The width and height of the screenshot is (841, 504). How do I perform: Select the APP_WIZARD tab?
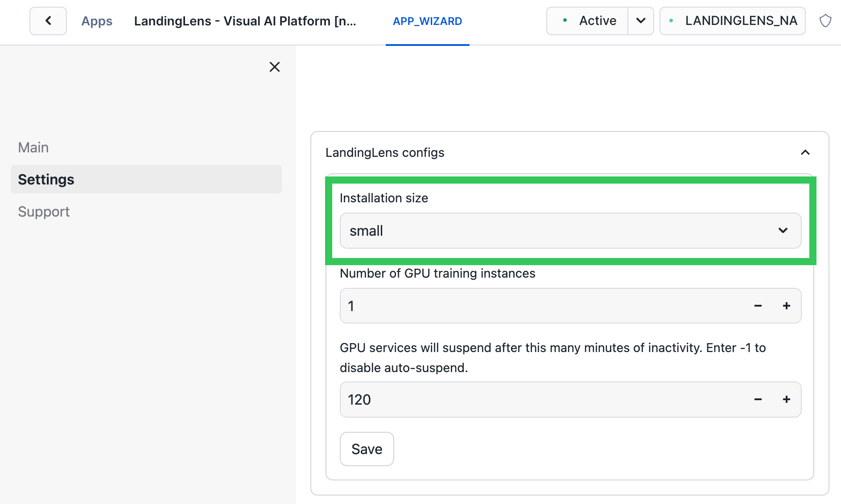[x=427, y=21]
